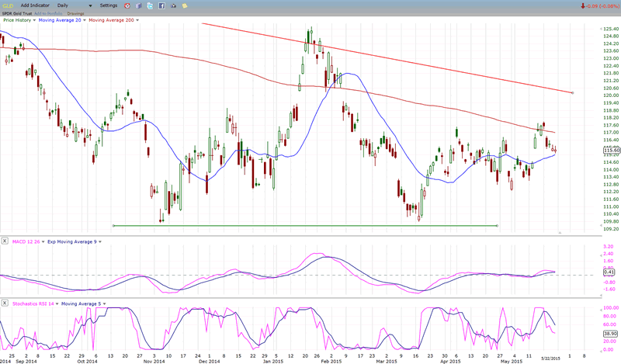The image size is (621, 364).
Task: Click the 120.00 price axis label
Action: pyautogui.click(x=611, y=95)
